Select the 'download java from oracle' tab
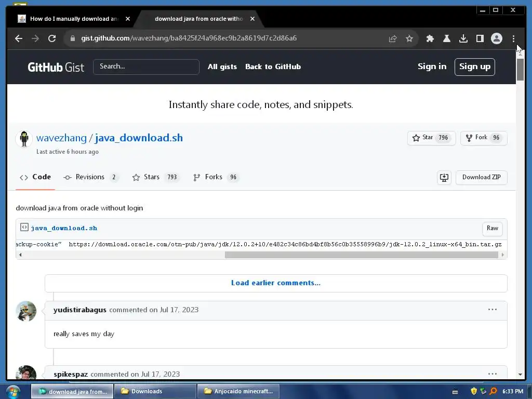 point(198,19)
